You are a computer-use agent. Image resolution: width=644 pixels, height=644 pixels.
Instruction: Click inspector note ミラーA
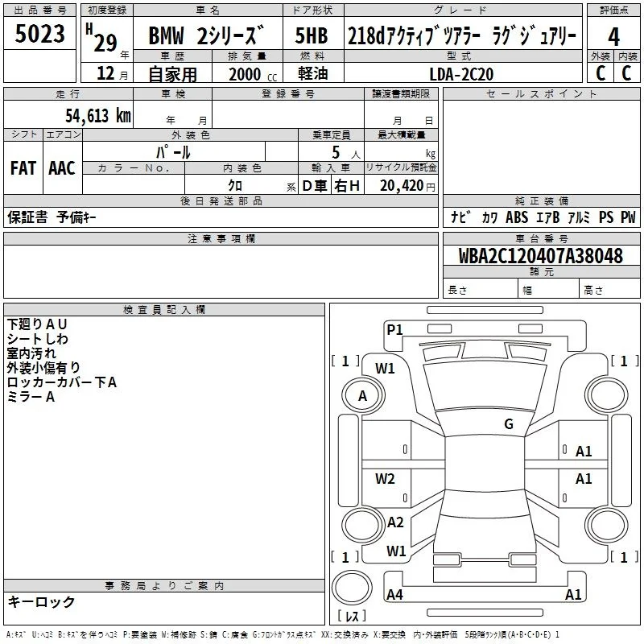pos(31,397)
